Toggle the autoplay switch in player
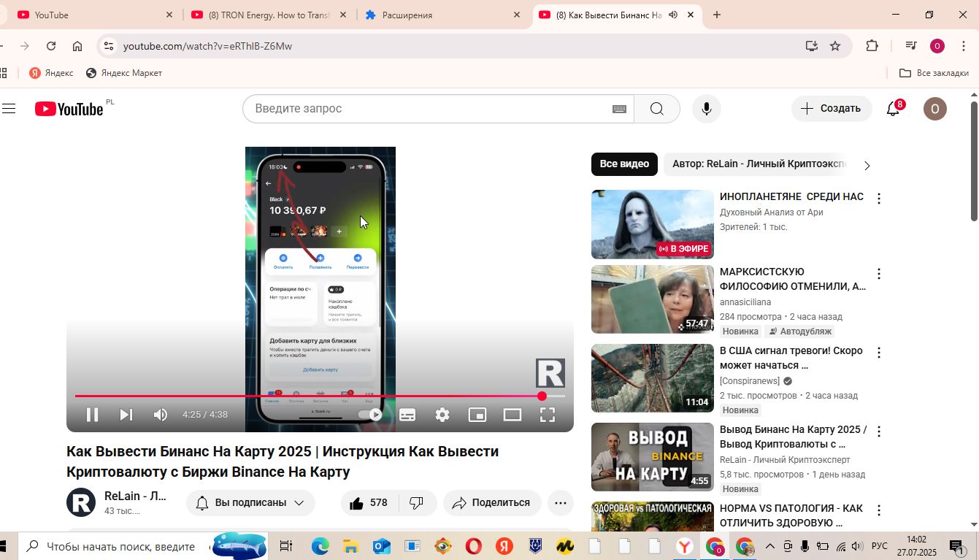979x560 pixels. coord(370,415)
